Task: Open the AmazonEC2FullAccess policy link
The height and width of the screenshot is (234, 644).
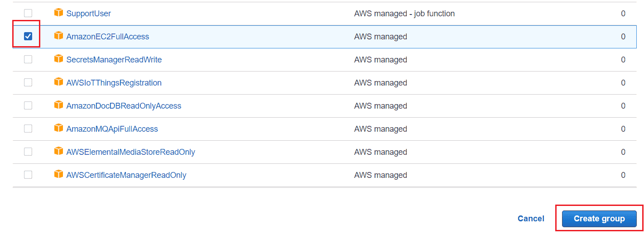Action: (x=108, y=37)
